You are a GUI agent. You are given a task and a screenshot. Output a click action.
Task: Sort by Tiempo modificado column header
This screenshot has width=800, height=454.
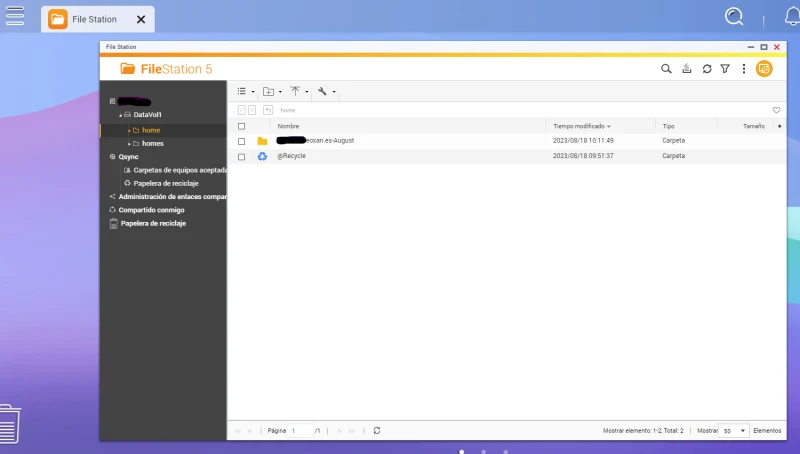(x=582, y=126)
